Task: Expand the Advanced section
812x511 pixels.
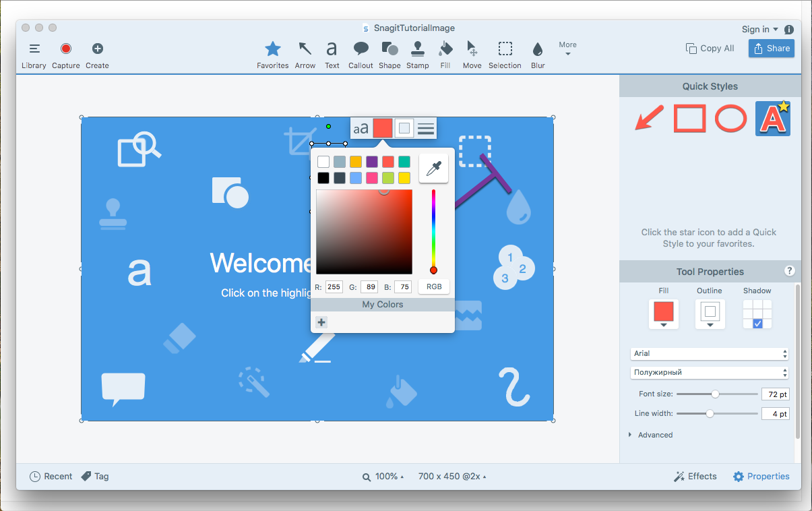Action: pyautogui.click(x=651, y=435)
